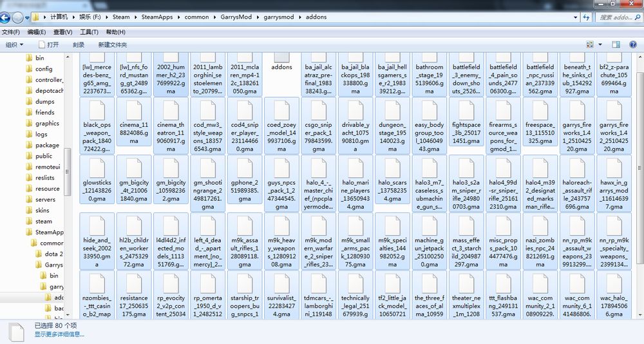Select the csgo_sniper_pack file icon
Image resolution: width=644 pixels, height=344 pixels.
click(318, 110)
